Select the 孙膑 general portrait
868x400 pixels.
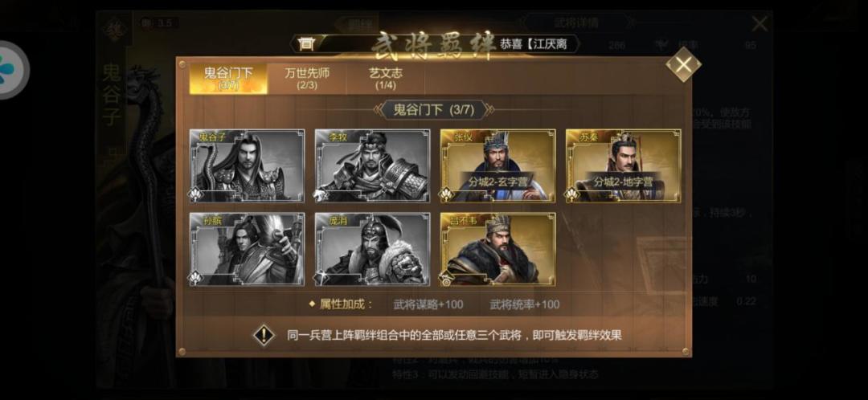247,250
